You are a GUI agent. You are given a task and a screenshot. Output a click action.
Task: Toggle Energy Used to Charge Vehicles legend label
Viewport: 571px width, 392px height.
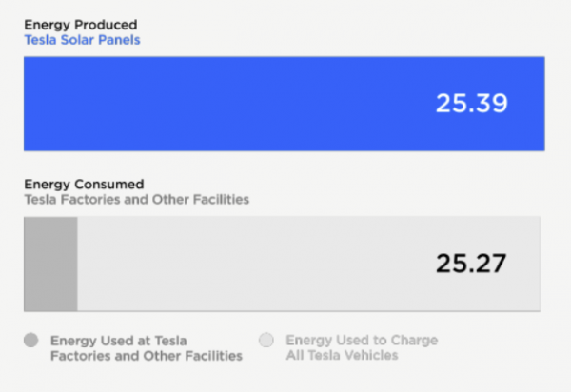pos(362,347)
